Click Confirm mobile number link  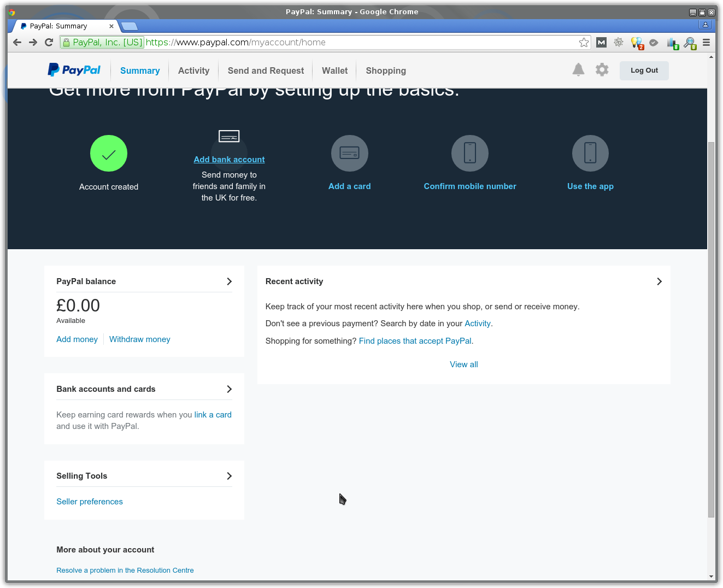pyautogui.click(x=470, y=186)
